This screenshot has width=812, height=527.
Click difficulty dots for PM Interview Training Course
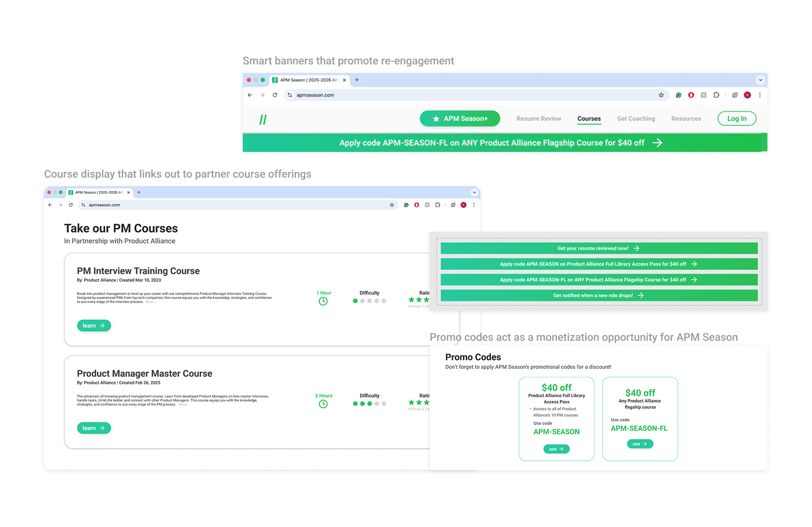[369, 301]
